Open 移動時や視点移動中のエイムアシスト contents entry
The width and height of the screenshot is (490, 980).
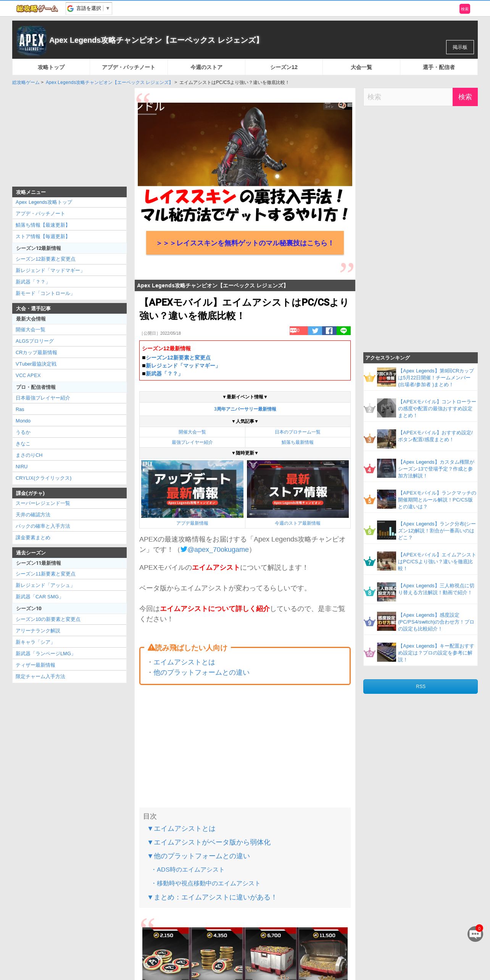205,883
